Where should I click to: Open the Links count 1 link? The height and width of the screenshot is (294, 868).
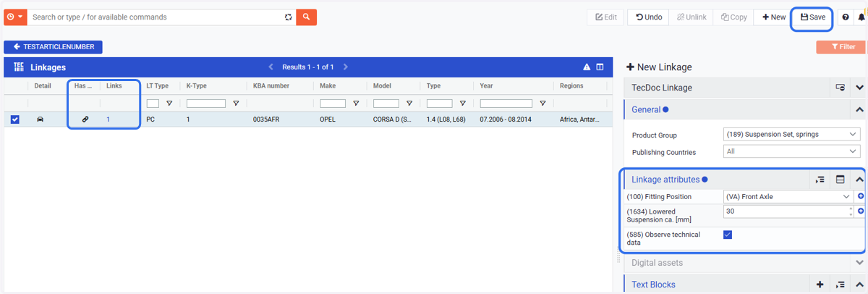coord(109,119)
